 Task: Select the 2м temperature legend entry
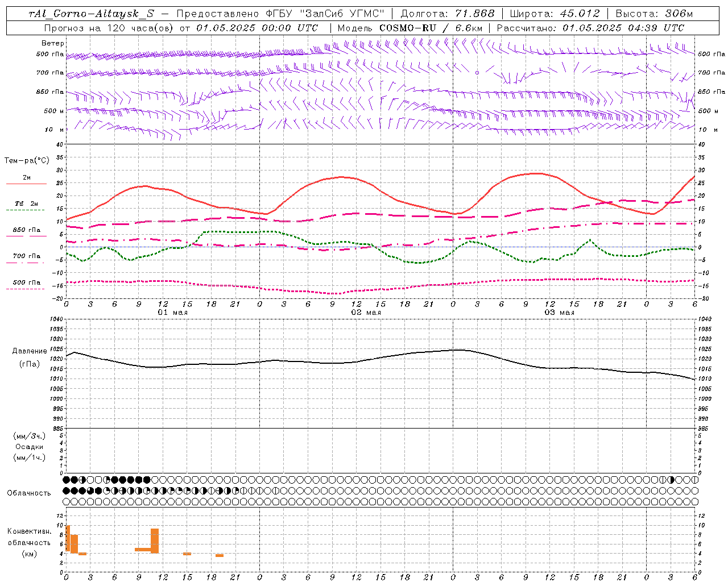[26, 177]
